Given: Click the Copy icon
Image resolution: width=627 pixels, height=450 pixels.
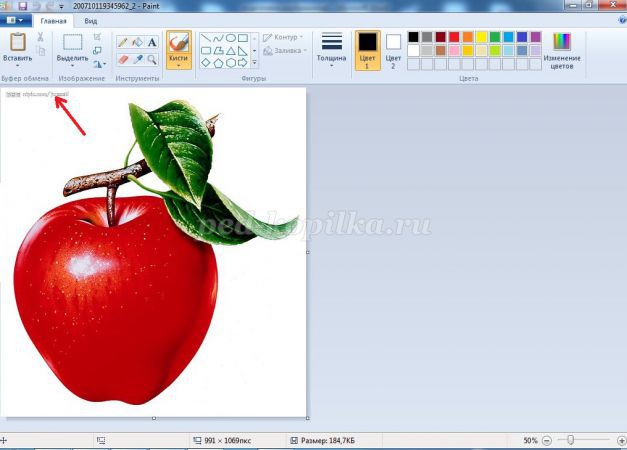Looking at the screenshot, I should (x=41, y=51).
